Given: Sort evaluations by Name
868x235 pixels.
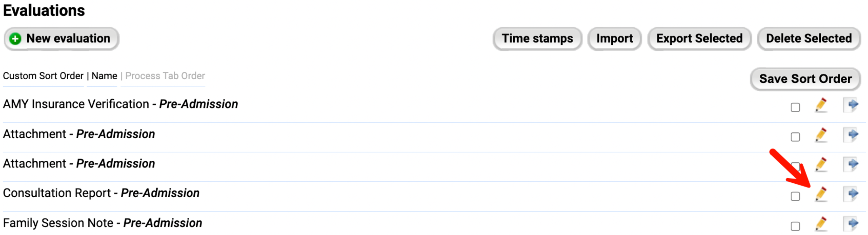Looking at the screenshot, I should [104, 76].
